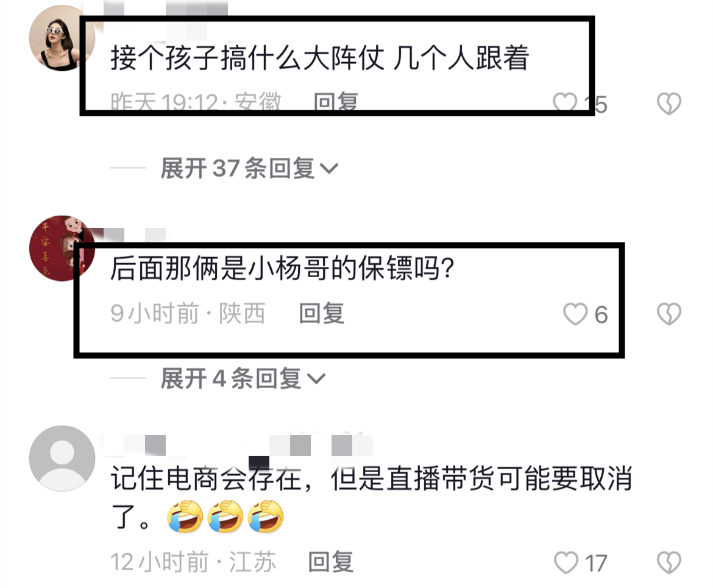Reply to the 陕西 comment
Image resolution: width=713 pixels, height=588 pixels.
click(x=322, y=313)
